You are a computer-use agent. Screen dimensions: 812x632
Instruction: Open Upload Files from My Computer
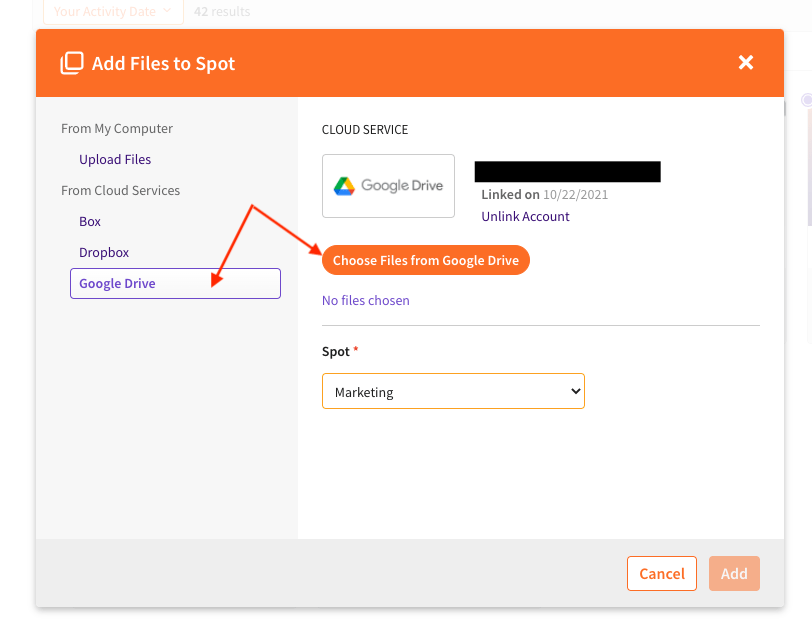coord(115,159)
